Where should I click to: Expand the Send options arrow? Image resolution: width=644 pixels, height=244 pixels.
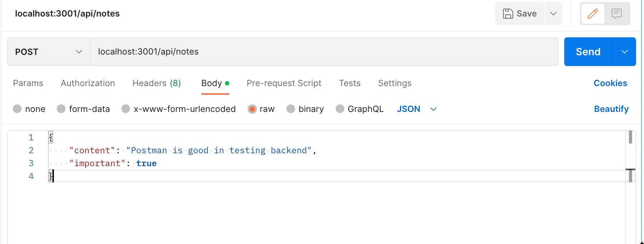coord(625,52)
